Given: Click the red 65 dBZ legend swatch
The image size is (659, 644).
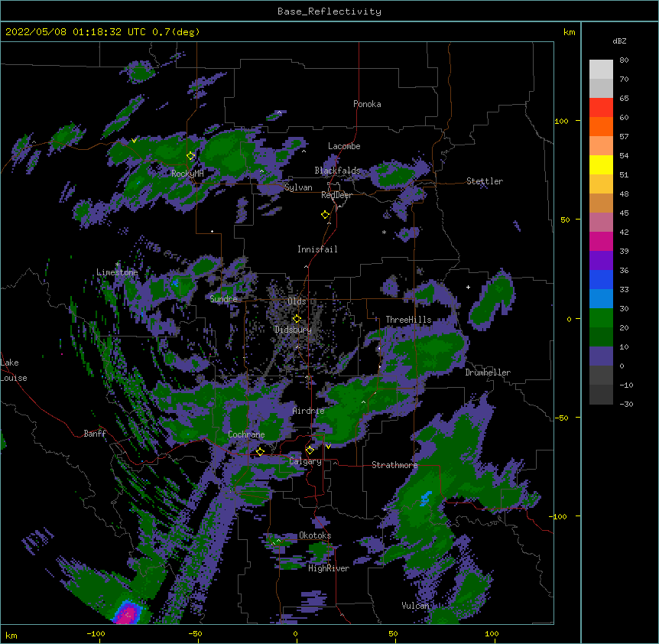Looking at the screenshot, I should pos(601,108).
